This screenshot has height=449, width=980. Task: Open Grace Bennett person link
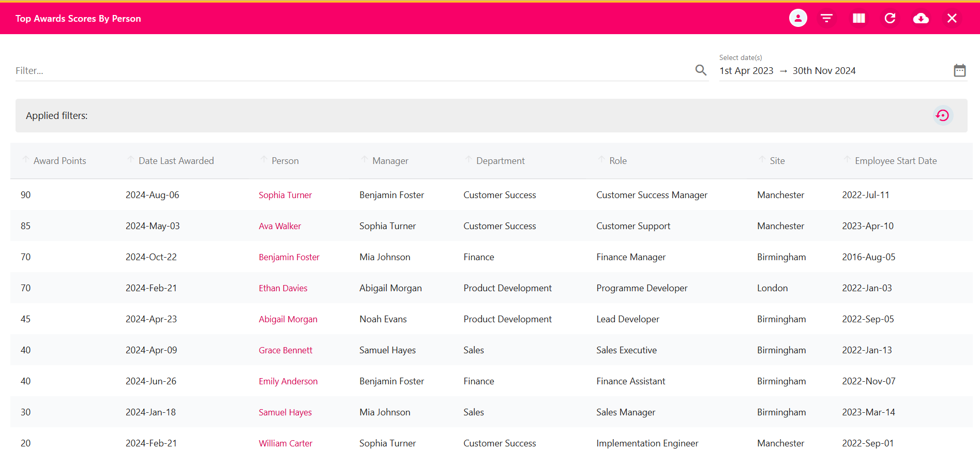click(285, 350)
